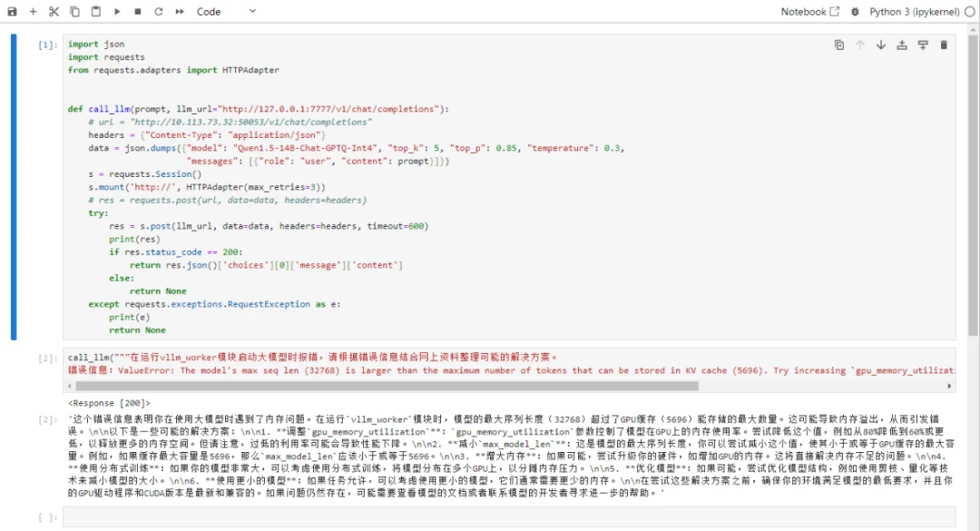Select the empty cell at the bottom
The height and width of the screenshot is (531, 980).
[509, 516]
